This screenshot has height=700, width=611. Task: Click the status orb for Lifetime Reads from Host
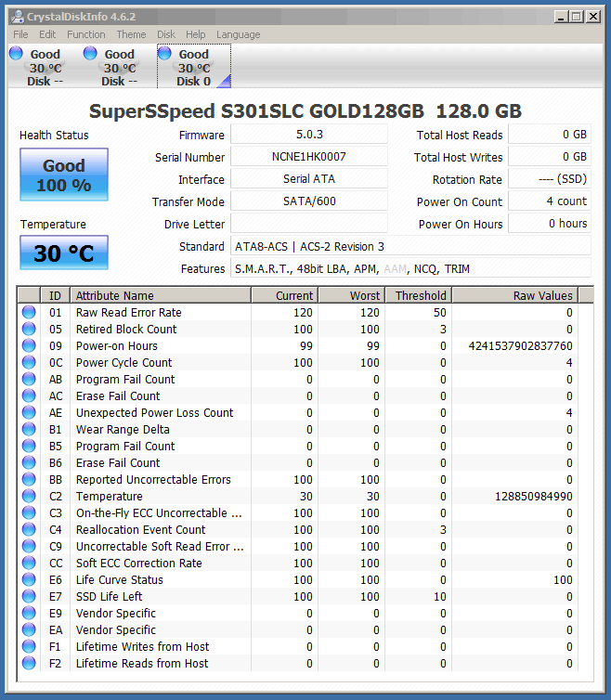pyautogui.click(x=29, y=664)
